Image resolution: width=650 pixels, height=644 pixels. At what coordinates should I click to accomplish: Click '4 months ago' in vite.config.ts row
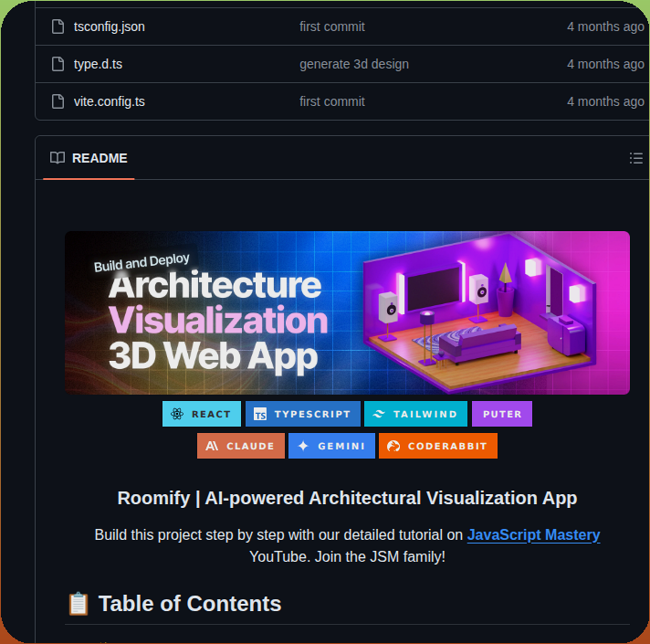coord(605,101)
